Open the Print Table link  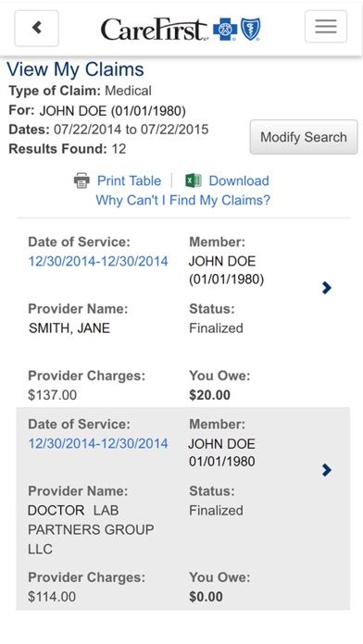coord(129,180)
